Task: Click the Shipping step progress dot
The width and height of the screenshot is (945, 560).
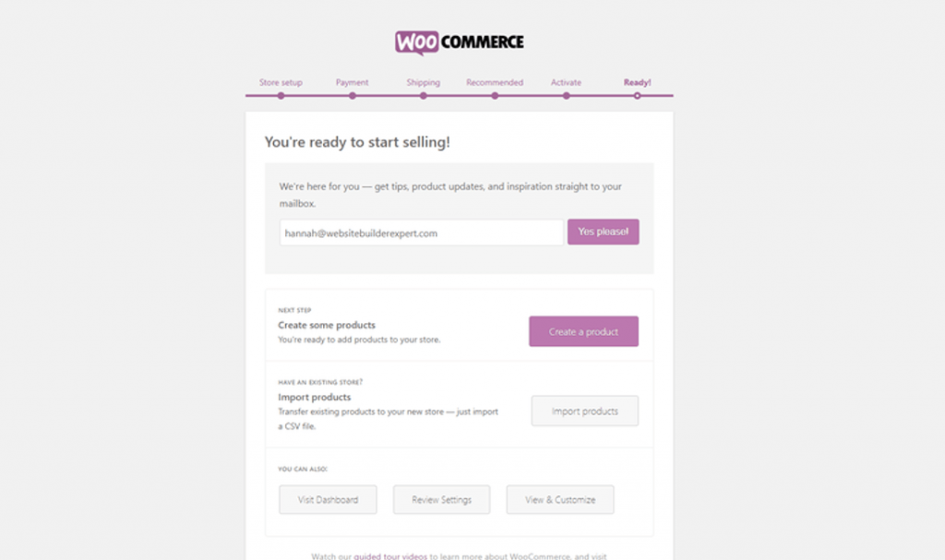Action: coord(423,95)
